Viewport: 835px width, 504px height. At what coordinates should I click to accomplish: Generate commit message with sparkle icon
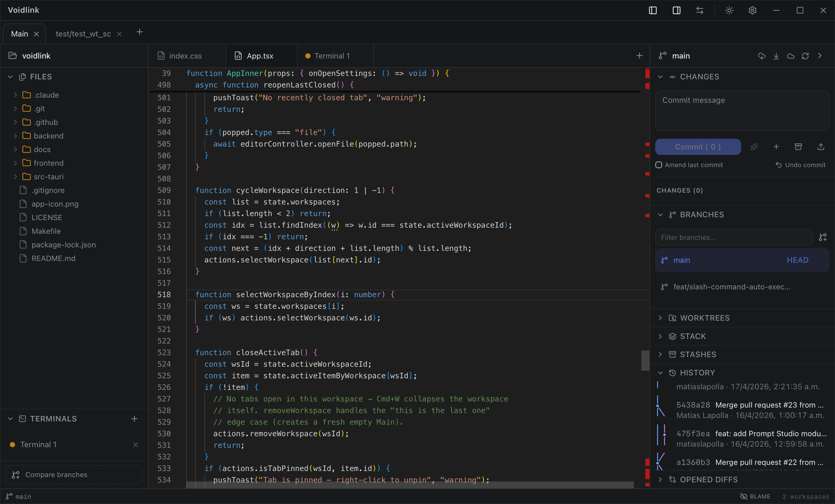pyautogui.click(x=754, y=147)
